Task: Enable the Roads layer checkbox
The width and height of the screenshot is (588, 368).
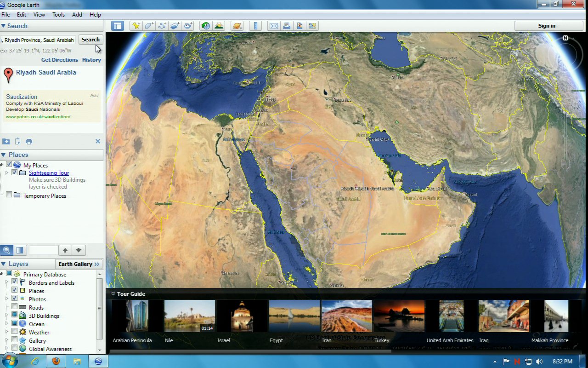Action: click(15, 307)
